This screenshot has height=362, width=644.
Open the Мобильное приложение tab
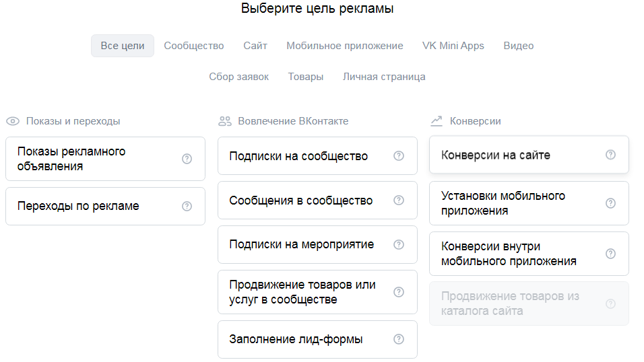tap(345, 46)
